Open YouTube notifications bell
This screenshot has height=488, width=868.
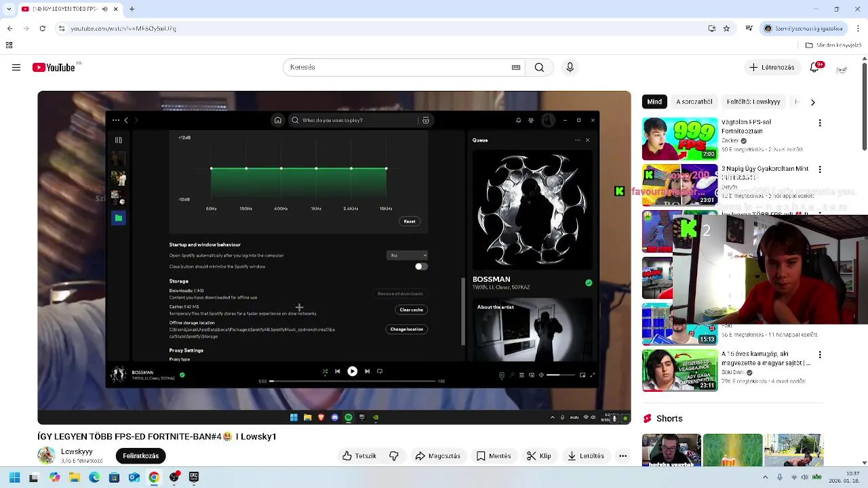[816, 67]
